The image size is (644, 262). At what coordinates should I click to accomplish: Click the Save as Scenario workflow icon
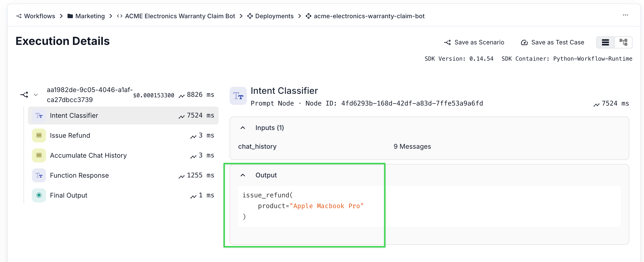click(447, 42)
